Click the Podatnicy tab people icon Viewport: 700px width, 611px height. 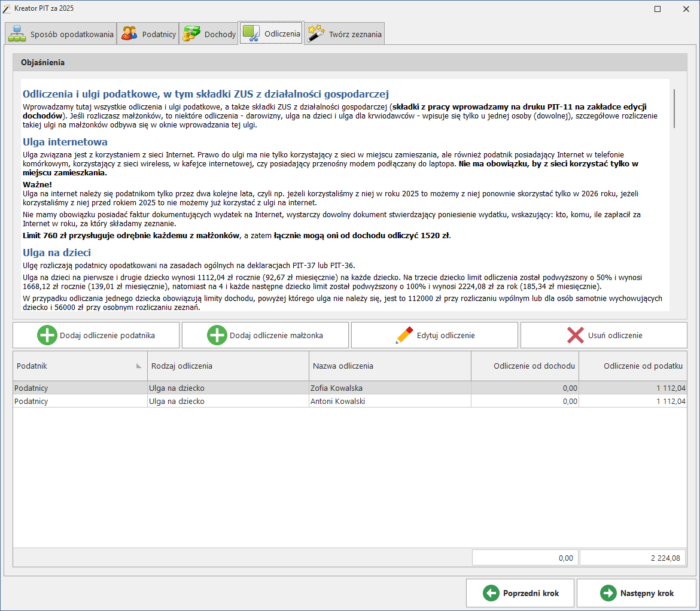[x=129, y=34]
